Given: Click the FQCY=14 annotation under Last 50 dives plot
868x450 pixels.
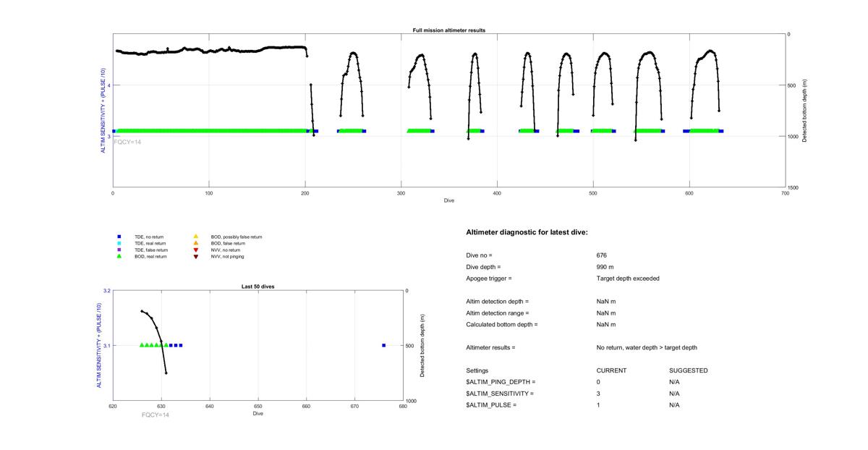Looking at the screenshot, I should pyautogui.click(x=156, y=415).
